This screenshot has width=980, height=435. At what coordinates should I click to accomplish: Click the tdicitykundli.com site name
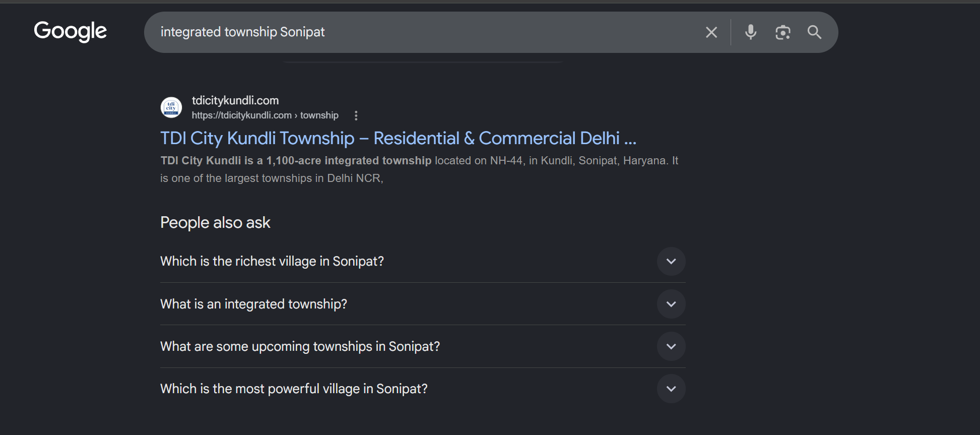(235, 100)
